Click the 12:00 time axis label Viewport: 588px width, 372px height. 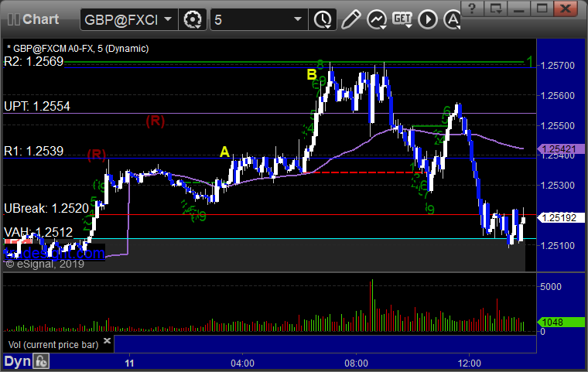pyautogui.click(x=469, y=363)
